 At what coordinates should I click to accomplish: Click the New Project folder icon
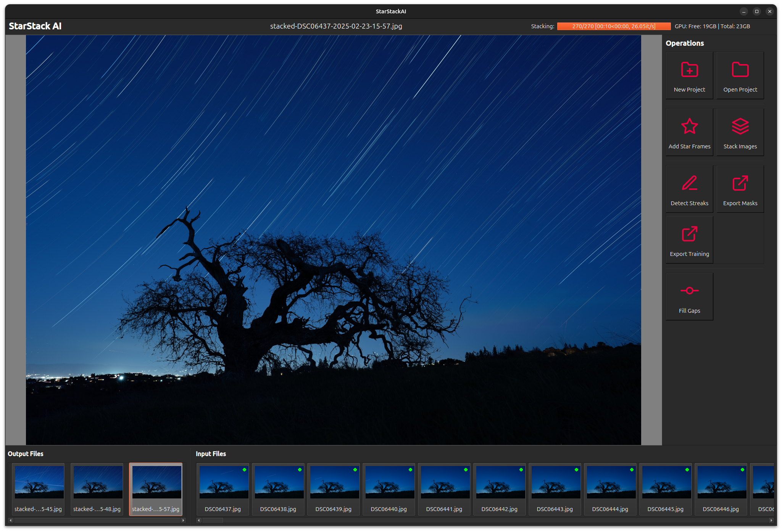pyautogui.click(x=689, y=70)
